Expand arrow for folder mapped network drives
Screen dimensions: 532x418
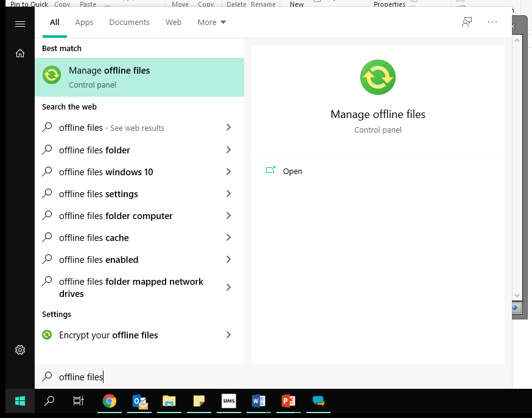pyautogui.click(x=228, y=287)
